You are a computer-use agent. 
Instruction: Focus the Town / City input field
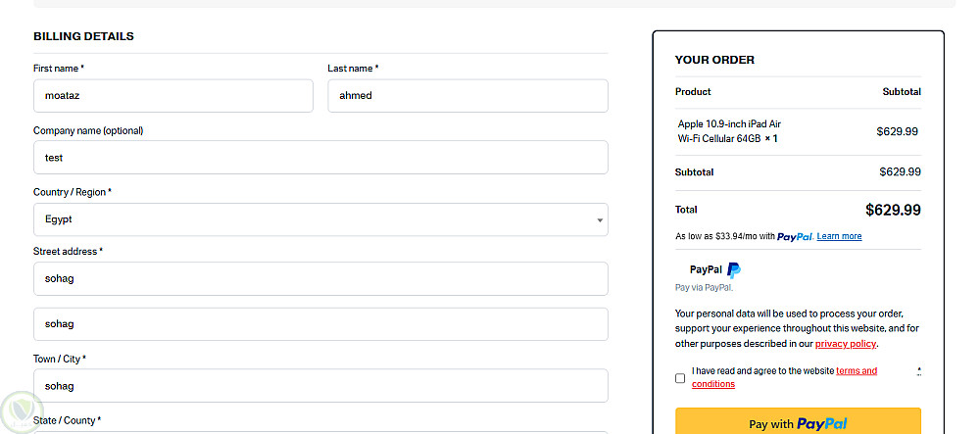pyautogui.click(x=320, y=385)
